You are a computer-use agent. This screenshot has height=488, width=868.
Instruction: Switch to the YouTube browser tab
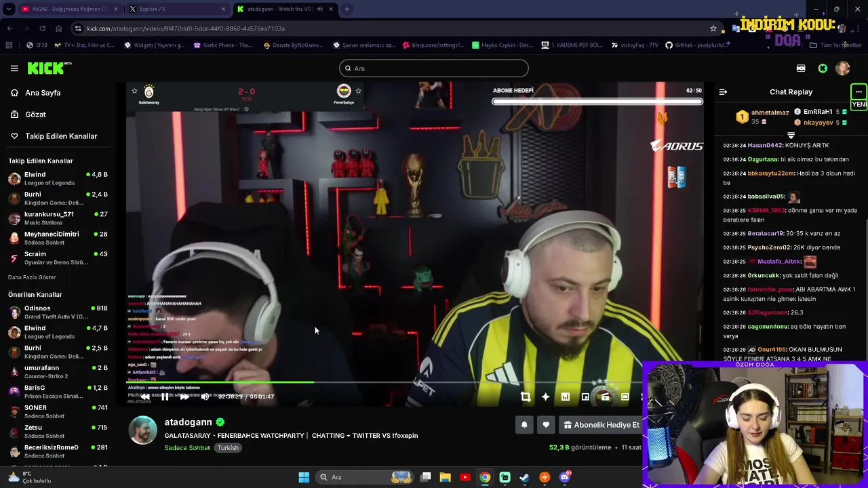pos(69,9)
